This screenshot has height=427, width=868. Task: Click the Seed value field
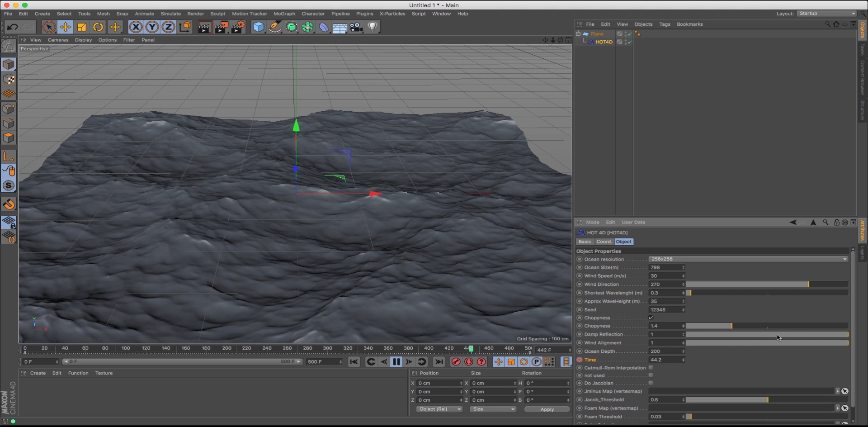click(665, 310)
